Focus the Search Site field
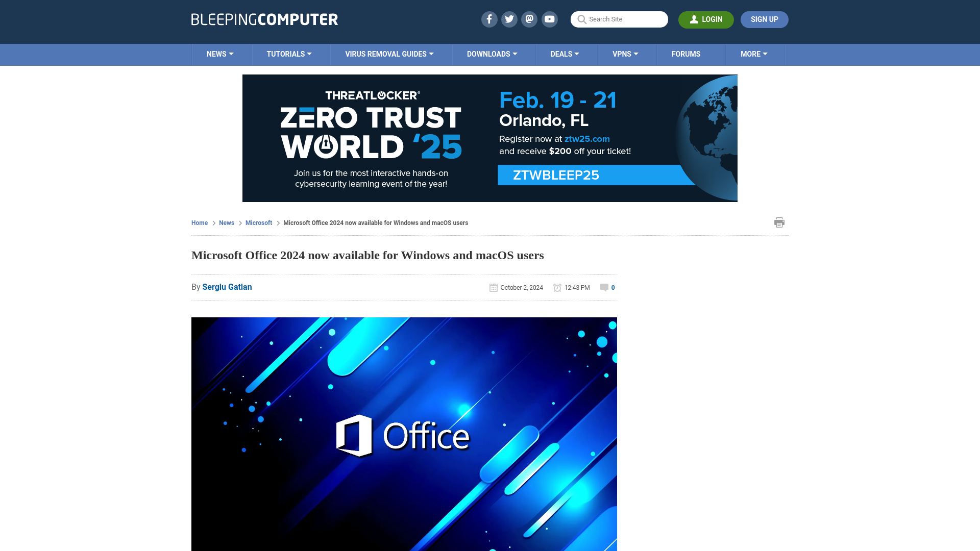 click(x=619, y=19)
